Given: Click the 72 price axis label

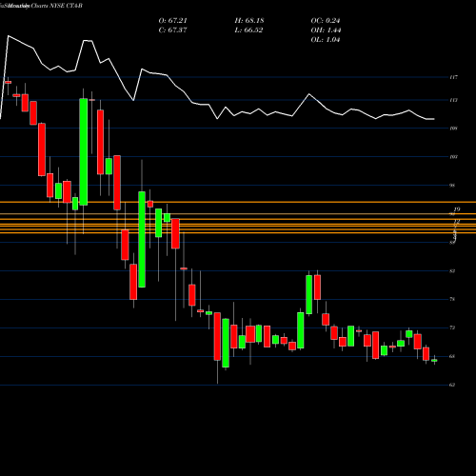Looking at the screenshot, I should [452, 327].
